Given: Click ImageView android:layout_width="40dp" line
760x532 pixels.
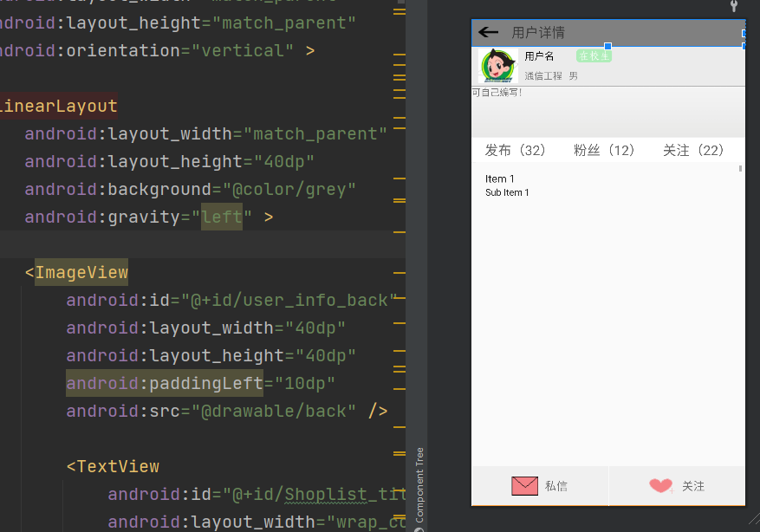Looking at the screenshot, I should (206, 328).
